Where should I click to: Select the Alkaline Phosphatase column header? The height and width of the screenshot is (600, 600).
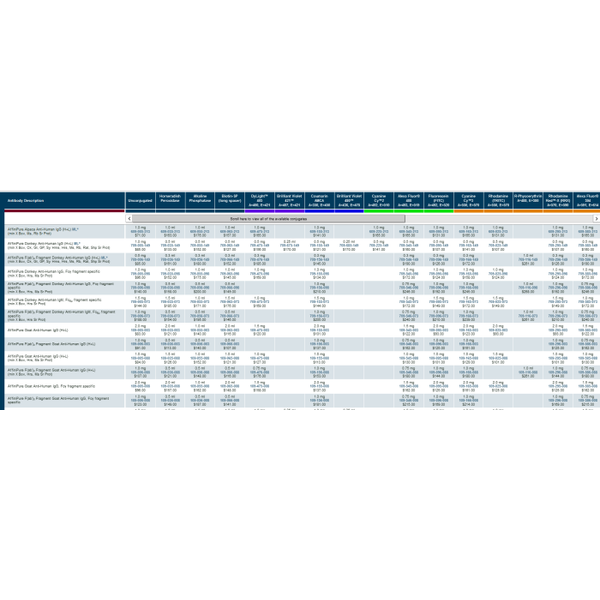pyautogui.click(x=200, y=201)
